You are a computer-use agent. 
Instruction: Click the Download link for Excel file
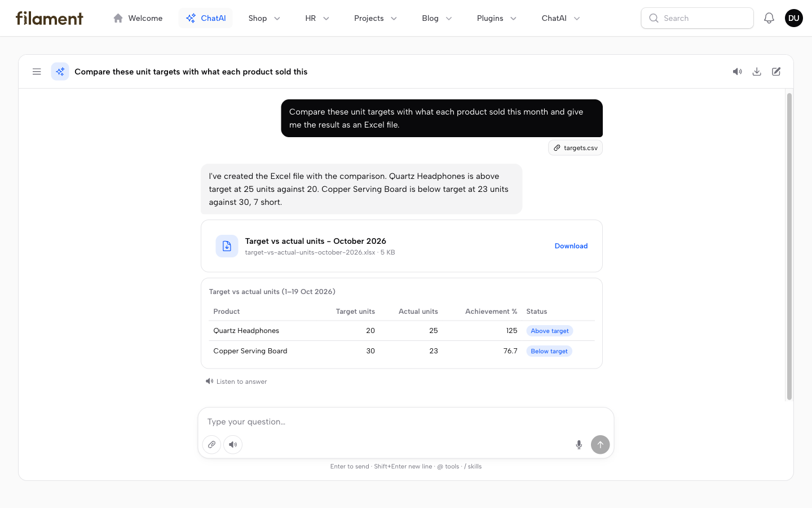pos(571,246)
